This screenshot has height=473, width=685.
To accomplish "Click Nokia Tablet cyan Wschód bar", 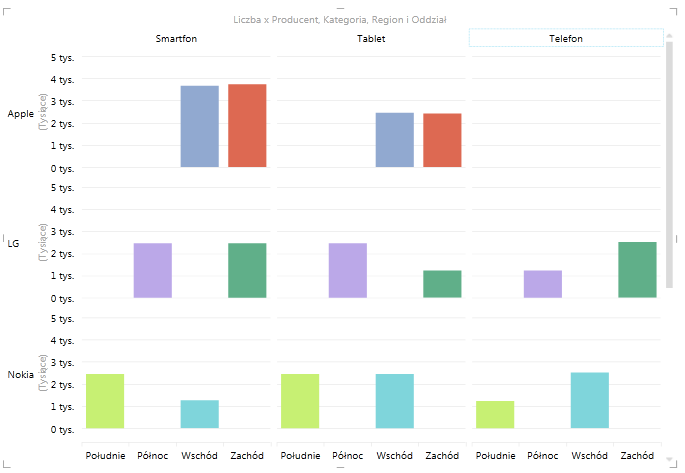I will click(394, 401).
